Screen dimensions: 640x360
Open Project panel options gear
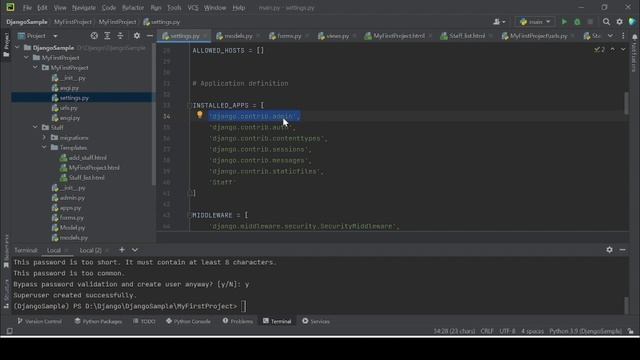pos(137,36)
